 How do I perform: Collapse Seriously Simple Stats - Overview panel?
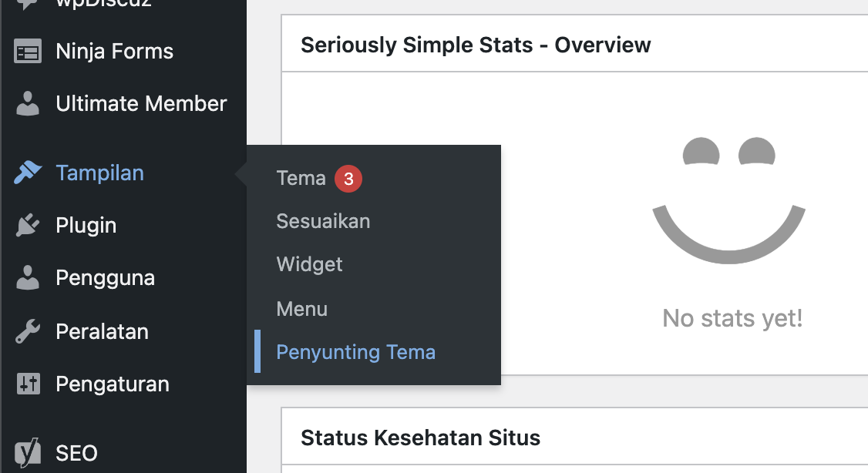pyautogui.click(x=476, y=45)
